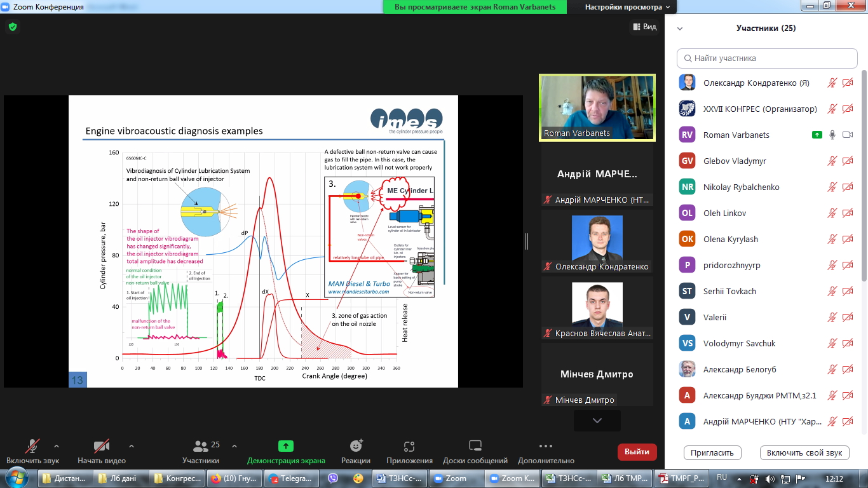868x488 pixels.
Task: Click the Дополнительно (More) three-dots icon
Action: pyautogui.click(x=545, y=447)
